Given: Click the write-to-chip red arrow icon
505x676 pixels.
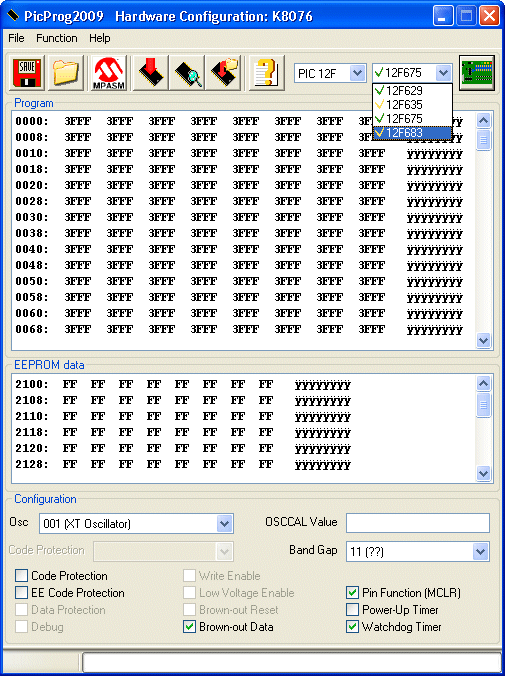Looking at the screenshot, I should (151, 73).
